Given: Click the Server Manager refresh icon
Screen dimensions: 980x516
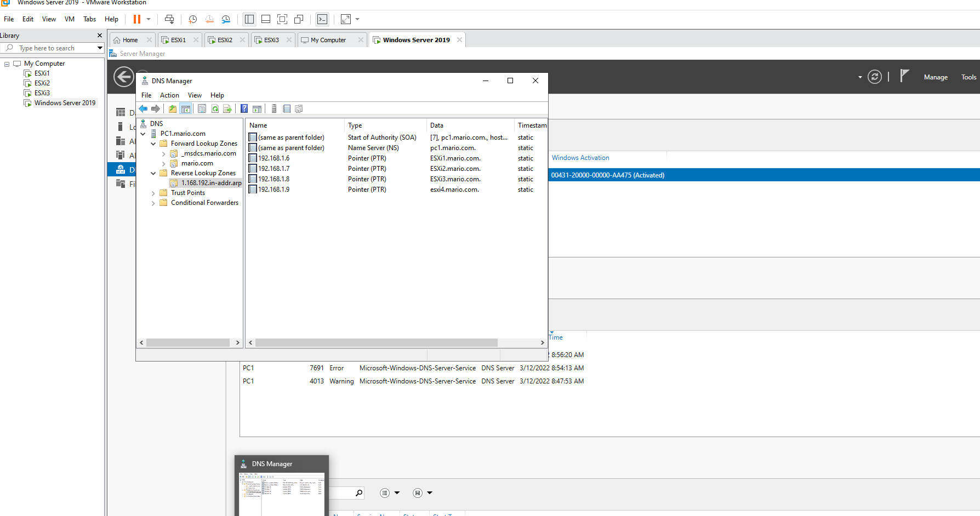Looking at the screenshot, I should point(875,77).
